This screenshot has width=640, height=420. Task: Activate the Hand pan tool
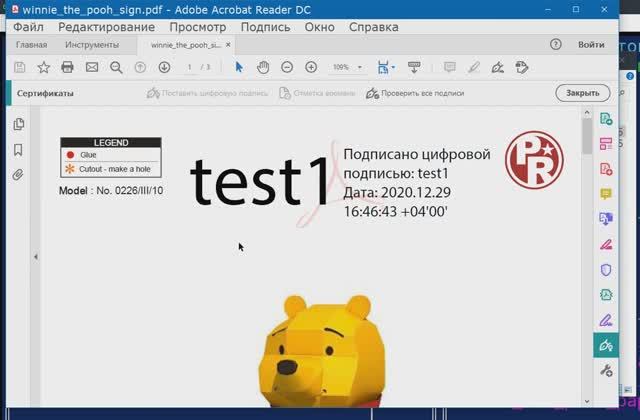(x=263, y=67)
